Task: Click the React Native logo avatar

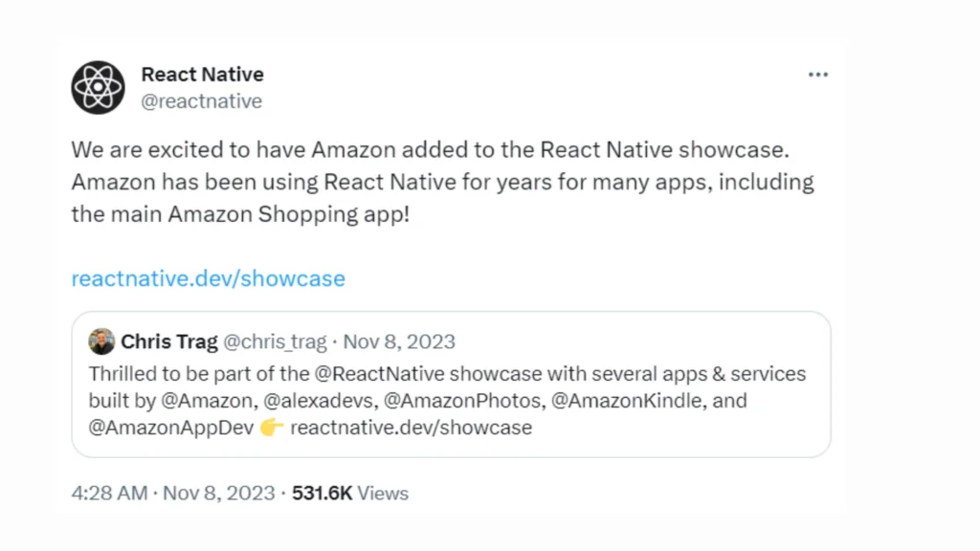Action: pos(98,87)
